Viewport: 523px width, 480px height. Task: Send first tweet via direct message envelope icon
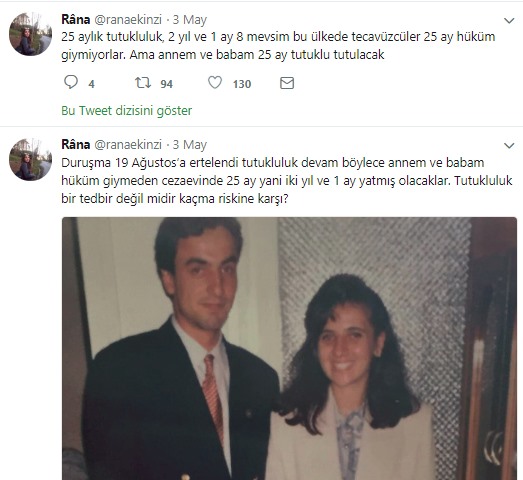(x=287, y=83)
